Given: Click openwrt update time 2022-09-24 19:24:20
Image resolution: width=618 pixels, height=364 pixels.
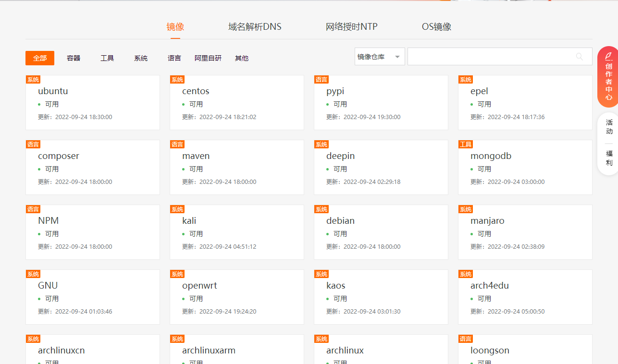Looking at the screenshot, I should tap(228, 311).
